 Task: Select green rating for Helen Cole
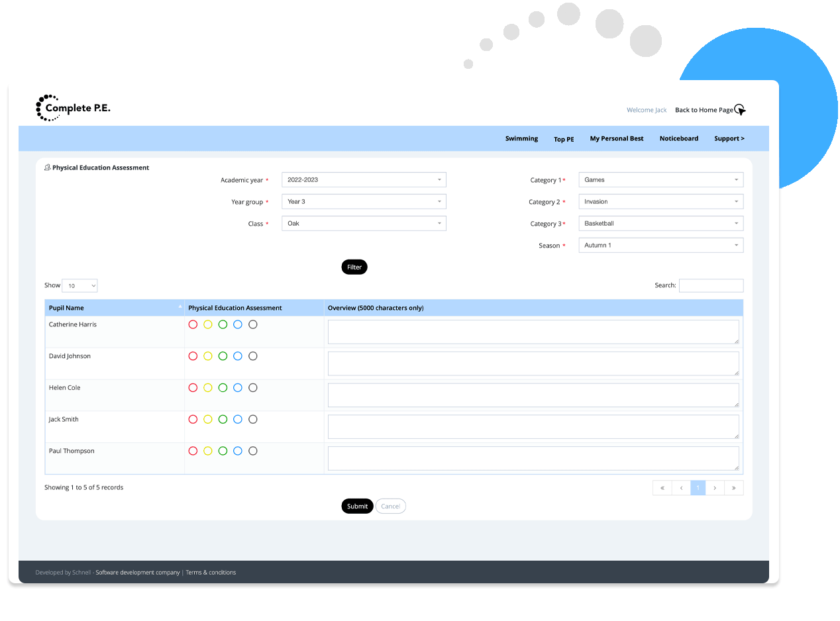pyautogui.click(x=223, y=388)
